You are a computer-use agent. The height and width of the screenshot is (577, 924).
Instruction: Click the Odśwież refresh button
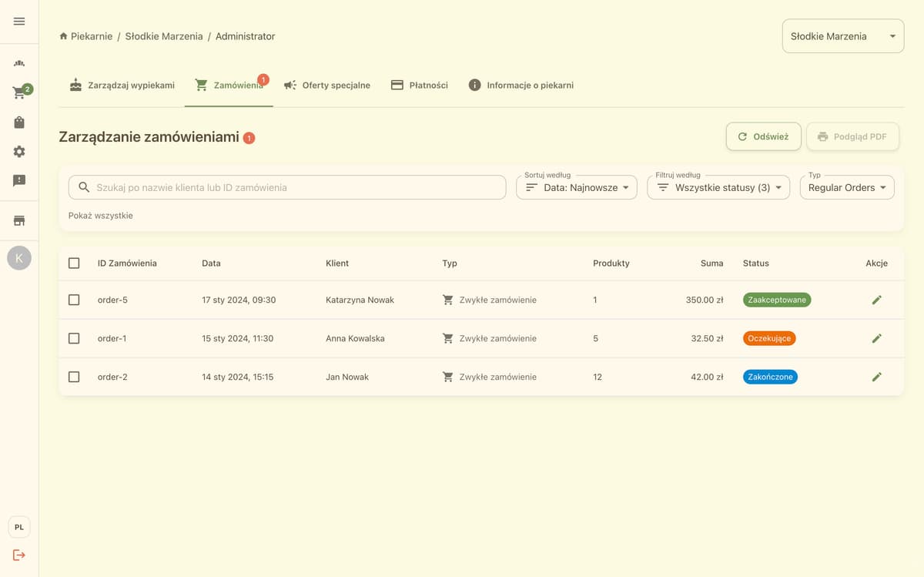pos(763,136)
